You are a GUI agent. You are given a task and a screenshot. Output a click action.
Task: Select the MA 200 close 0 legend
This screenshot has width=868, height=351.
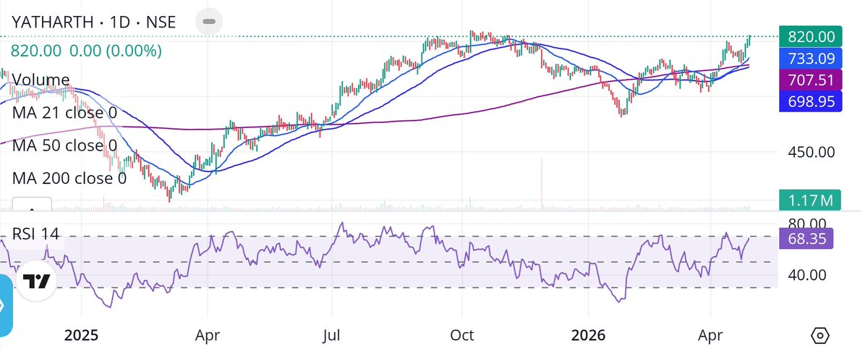click(x=69, y=178)
